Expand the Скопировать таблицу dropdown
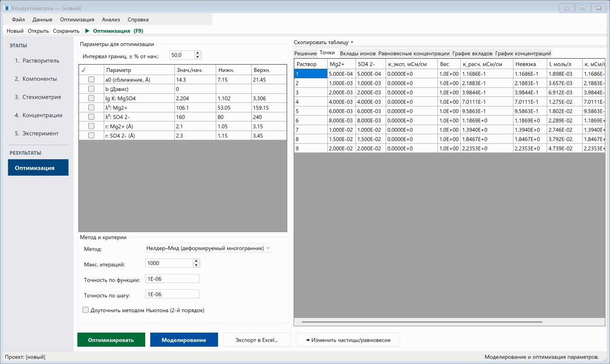610x364 pixels. pos(324,42)
